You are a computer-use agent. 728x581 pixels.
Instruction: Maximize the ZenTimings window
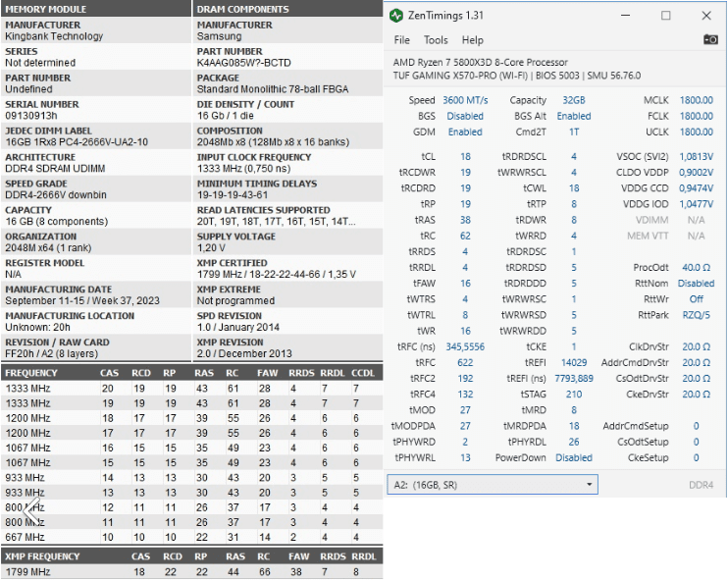tap(666, 16)
